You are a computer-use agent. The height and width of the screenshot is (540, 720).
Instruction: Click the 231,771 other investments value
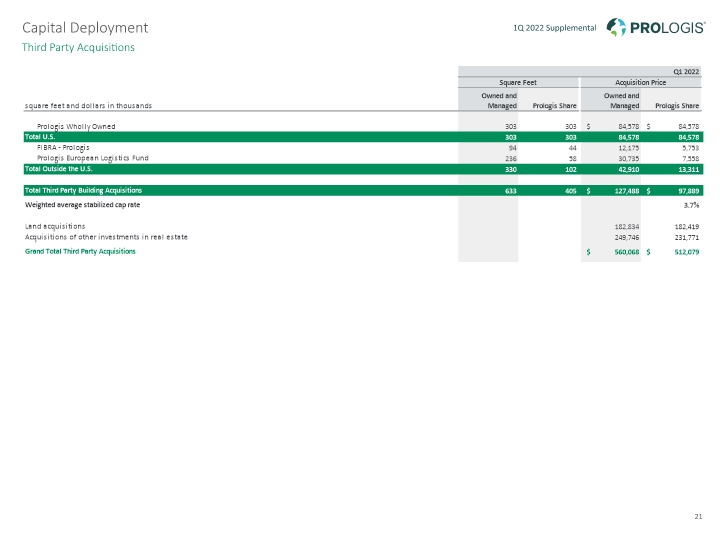coord(686,238)
